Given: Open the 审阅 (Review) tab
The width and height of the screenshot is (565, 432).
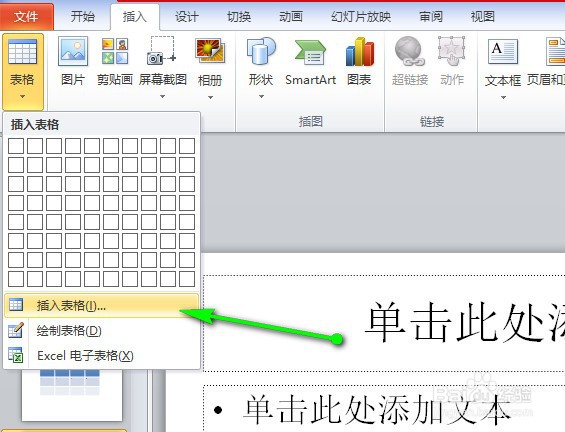Looking at the screenshot, I should [431, 17].
